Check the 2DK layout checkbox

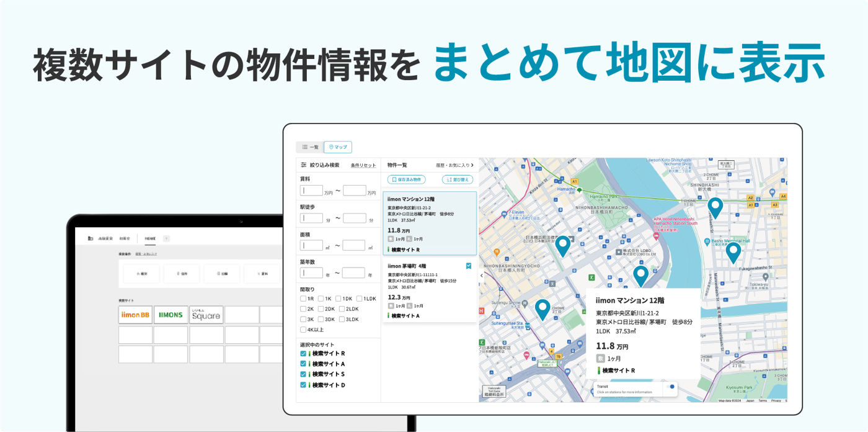(321, 308)
